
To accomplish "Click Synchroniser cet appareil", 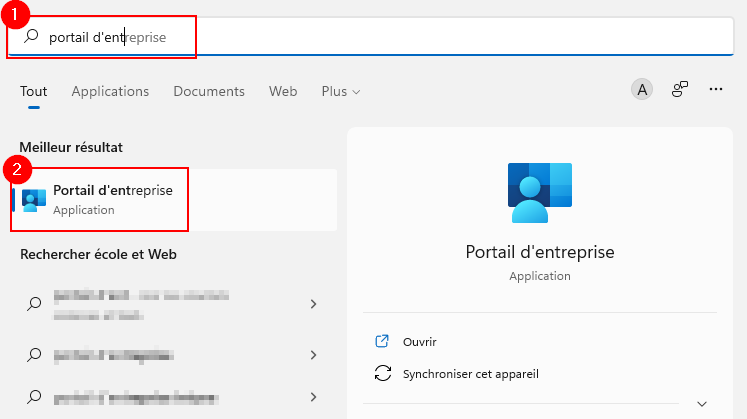I will (471, 374).
